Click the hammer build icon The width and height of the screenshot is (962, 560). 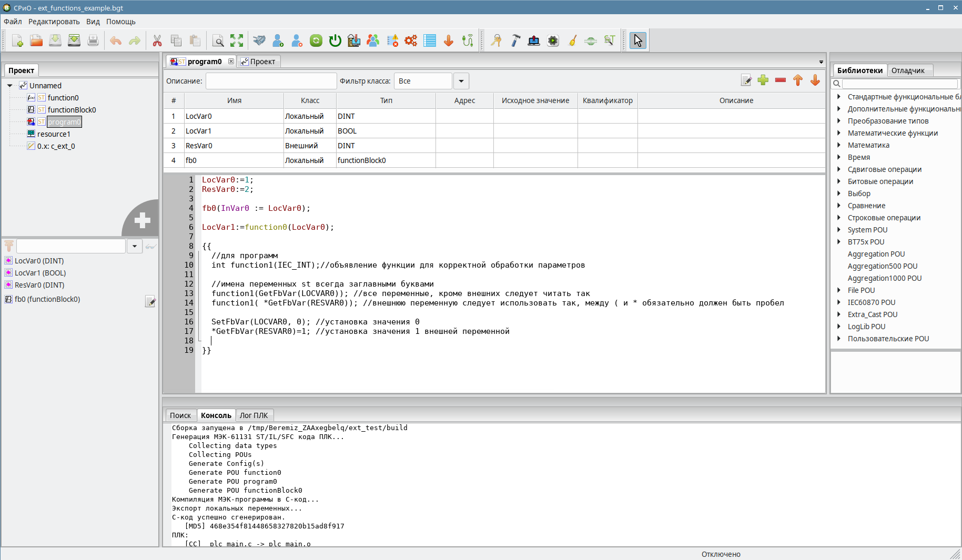(x=515, y=40)
